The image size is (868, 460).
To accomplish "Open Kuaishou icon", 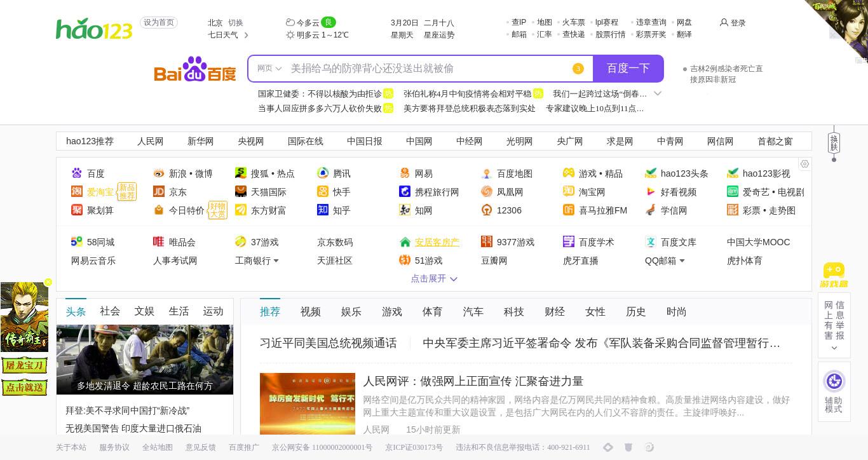I will pos(323,191).
